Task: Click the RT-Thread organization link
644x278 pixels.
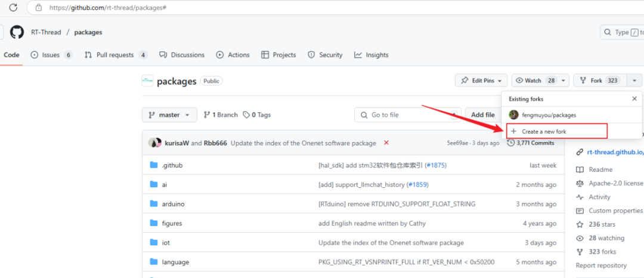Action: [x=46, y=32]
